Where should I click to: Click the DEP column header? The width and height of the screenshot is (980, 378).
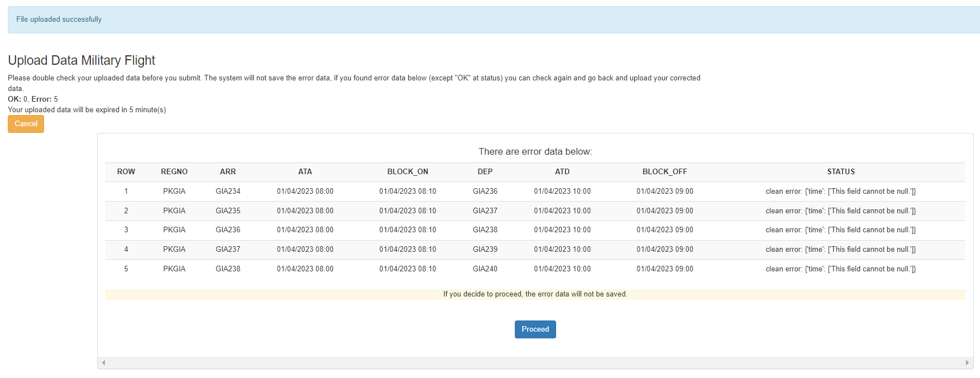click(x=485, y=172)
